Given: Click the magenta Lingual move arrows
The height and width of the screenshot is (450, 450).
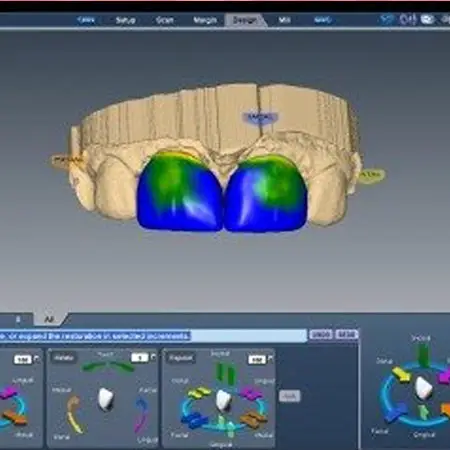Looking at the screenshot, I should (251, 393).
